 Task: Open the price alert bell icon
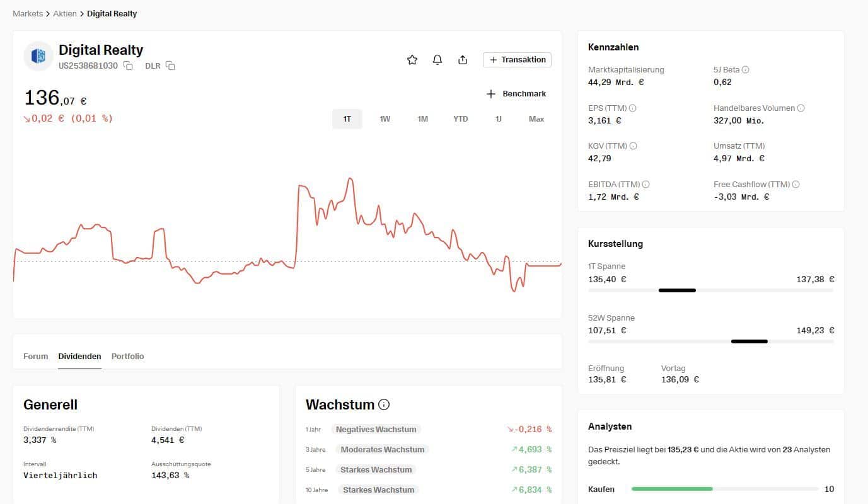(x=437, y=60)
